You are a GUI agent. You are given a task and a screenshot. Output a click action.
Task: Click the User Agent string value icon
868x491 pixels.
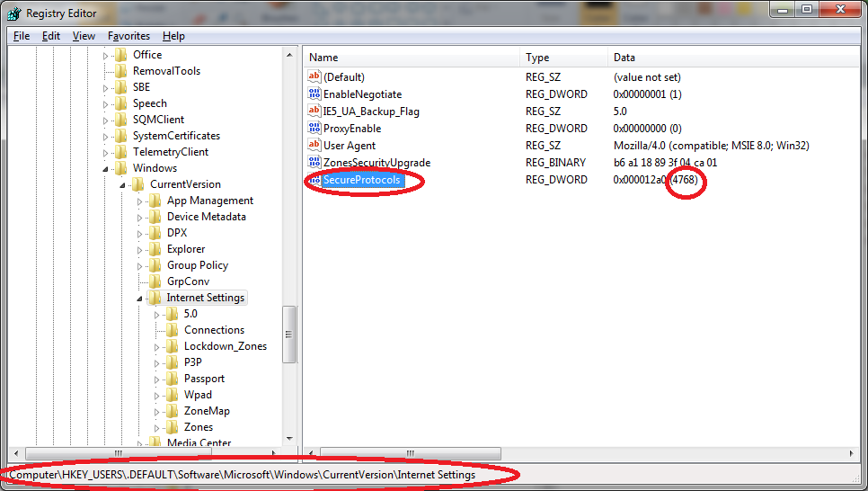pos(314,145)
